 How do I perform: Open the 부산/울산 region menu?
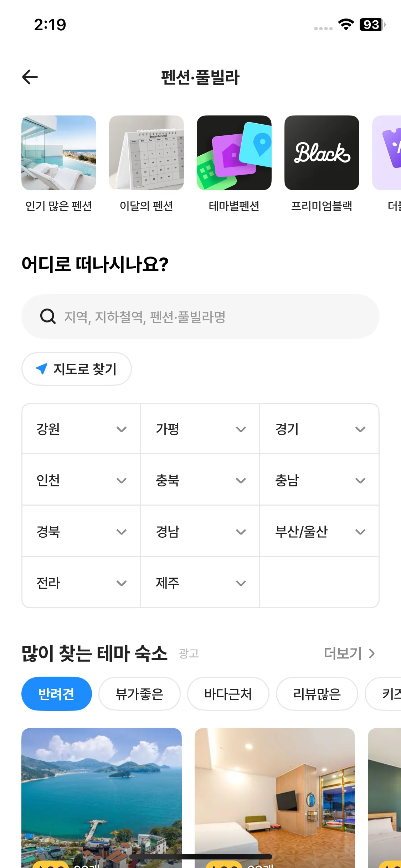319,532
